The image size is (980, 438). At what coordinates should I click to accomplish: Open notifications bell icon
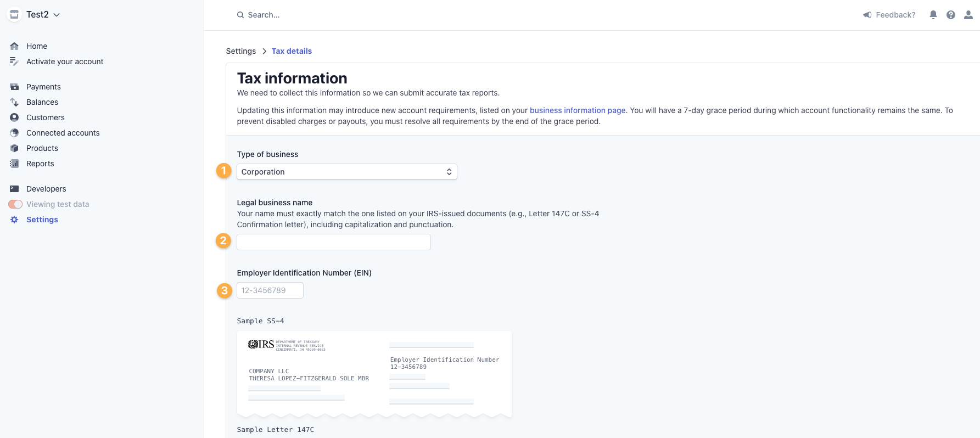(x=933, y=15)
